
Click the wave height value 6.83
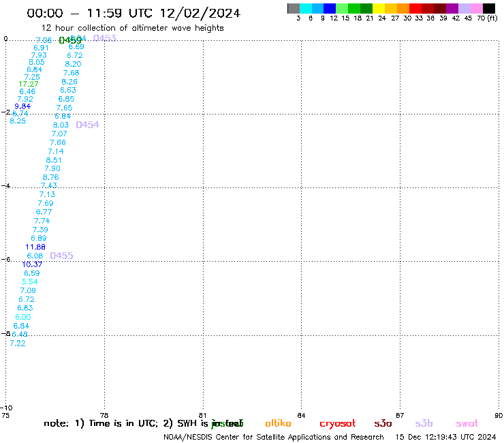pos(25,308)
